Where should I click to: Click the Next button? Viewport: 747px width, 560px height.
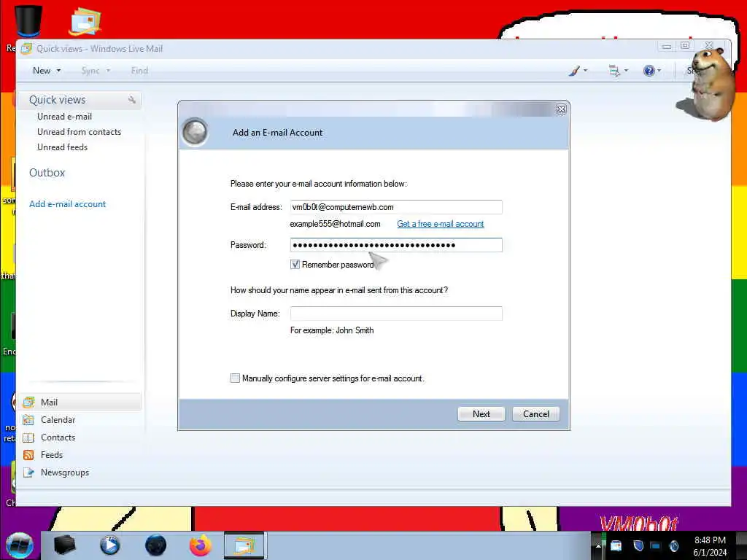(x=481, y=414)
